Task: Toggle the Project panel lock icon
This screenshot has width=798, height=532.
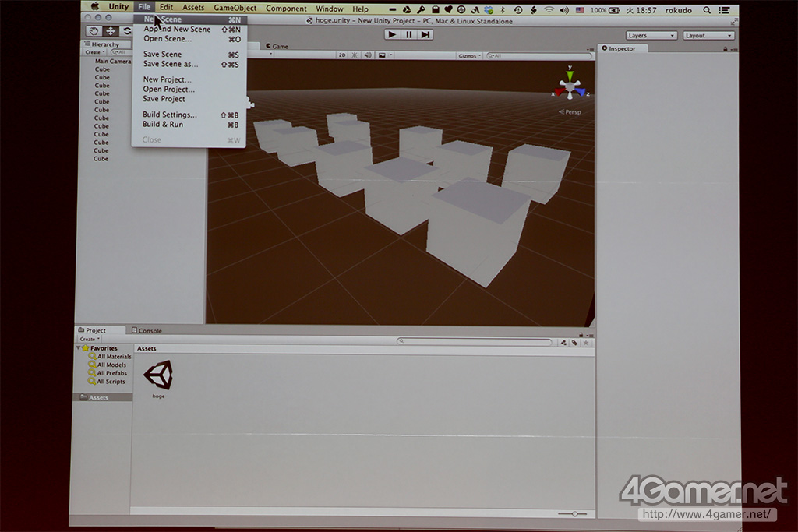Action: (581, 335)
